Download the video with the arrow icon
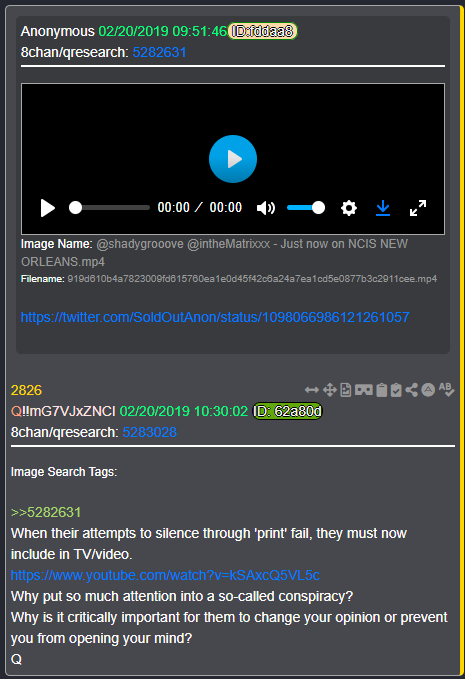 (383, 208)
